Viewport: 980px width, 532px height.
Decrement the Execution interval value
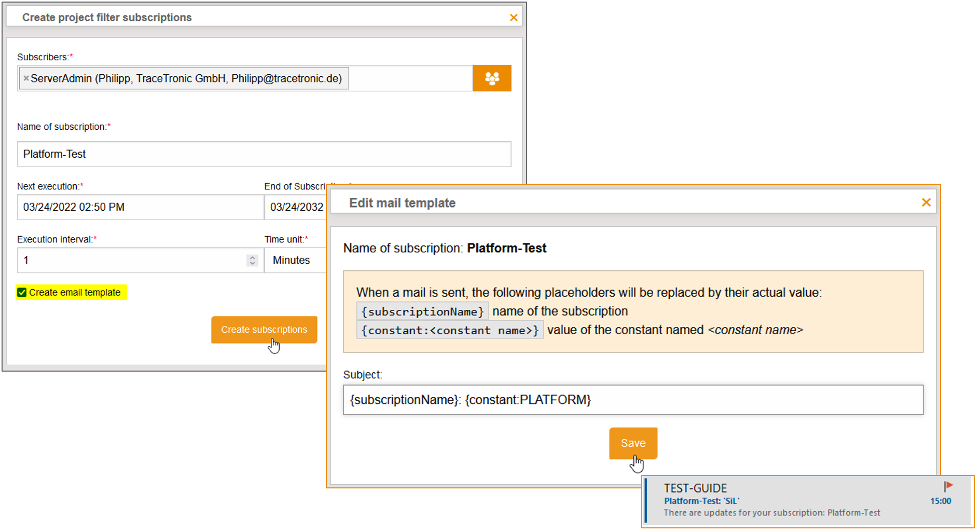[252, 263]
